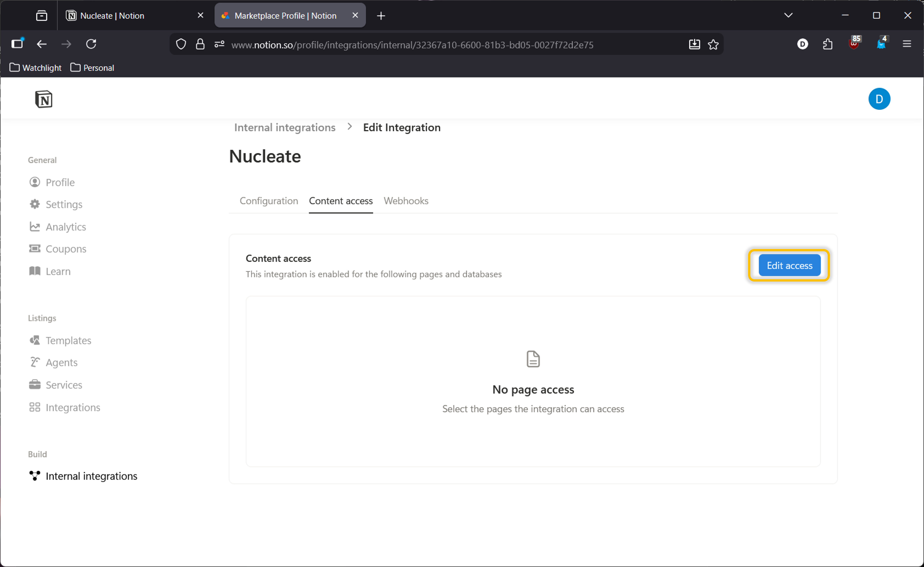Open Analytics chart item in sidebar
924x567 pixels.
pos(65,227)
